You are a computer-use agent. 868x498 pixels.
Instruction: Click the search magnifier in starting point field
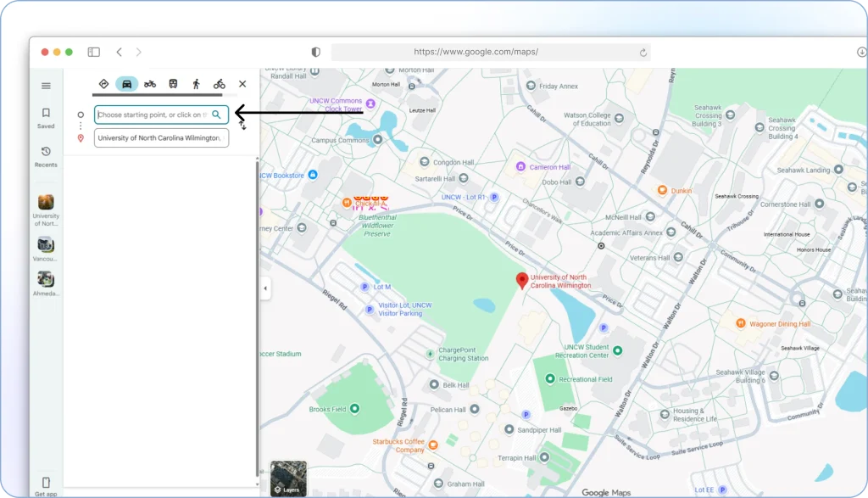click(x=216, y=115)
